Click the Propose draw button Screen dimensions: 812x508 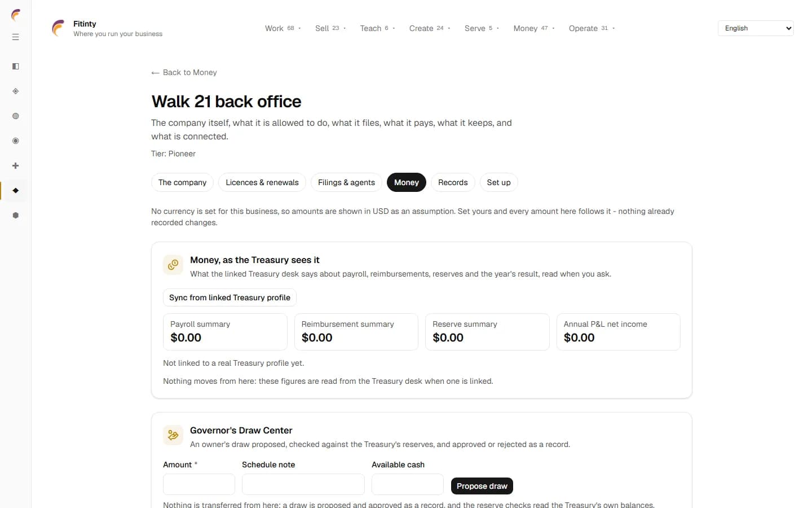point(482,486)
